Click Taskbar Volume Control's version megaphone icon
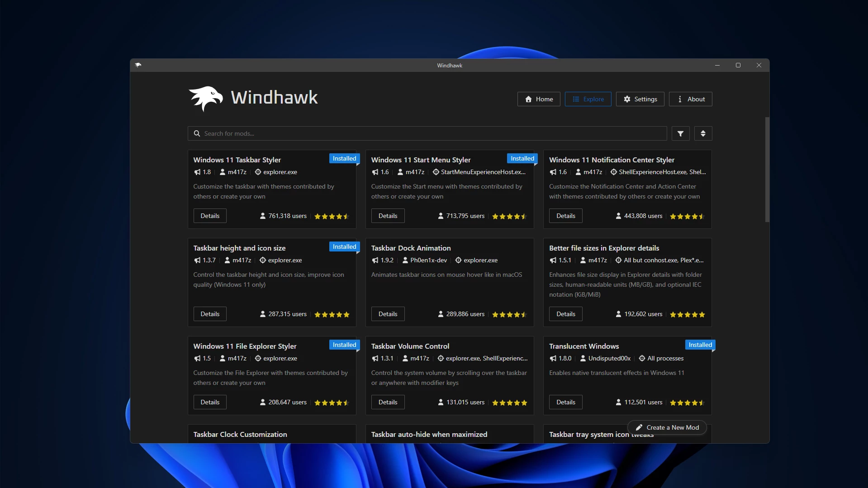 [375, 358]
